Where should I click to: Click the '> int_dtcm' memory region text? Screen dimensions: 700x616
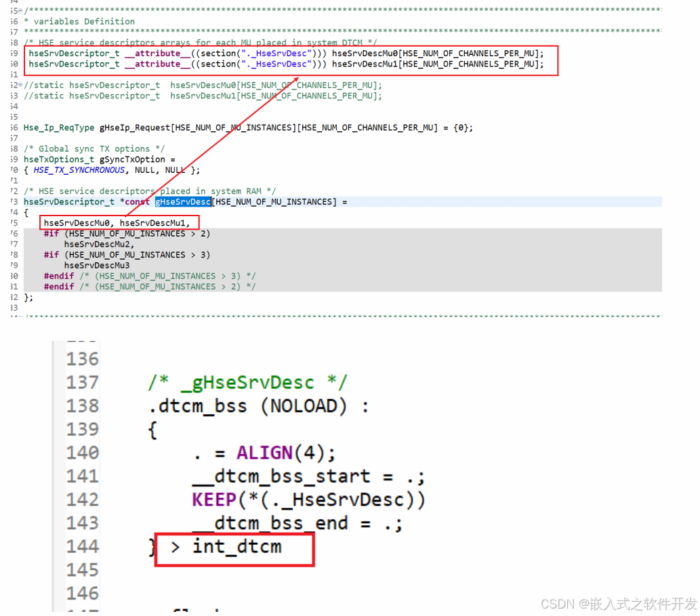(226, 547)
